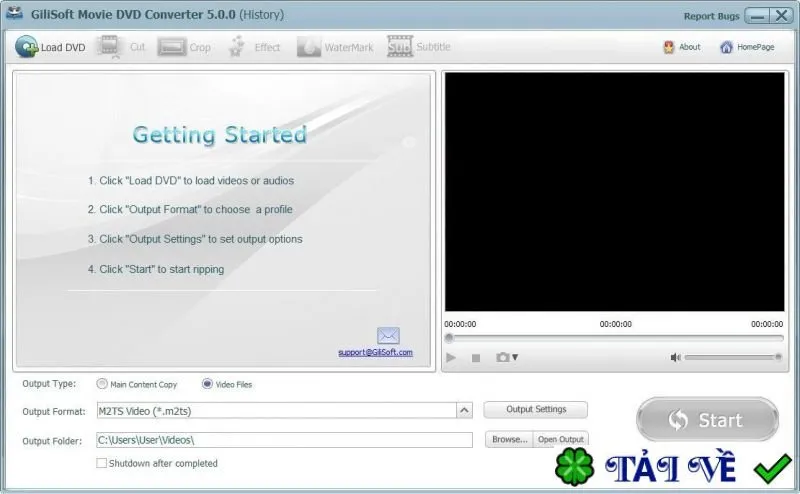This screenshot has height=494, width=800.
Task: Click the envelope email icon
Action: click(x=388, y=336)
